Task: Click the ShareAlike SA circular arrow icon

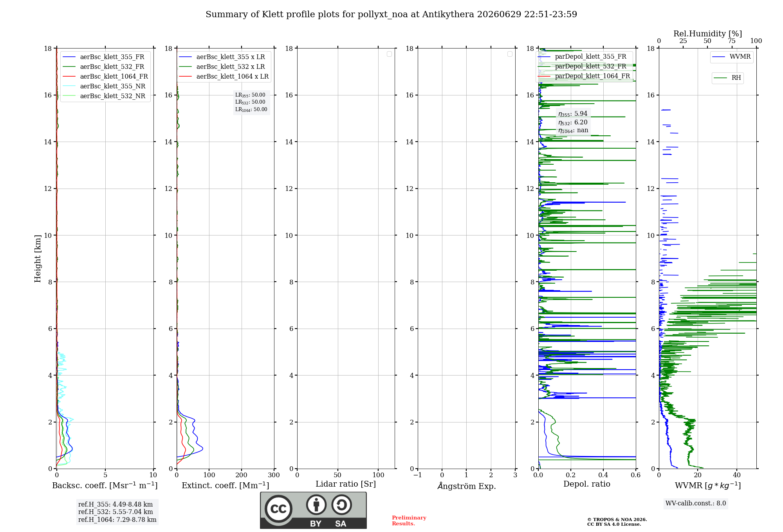Action: point(341,505)
